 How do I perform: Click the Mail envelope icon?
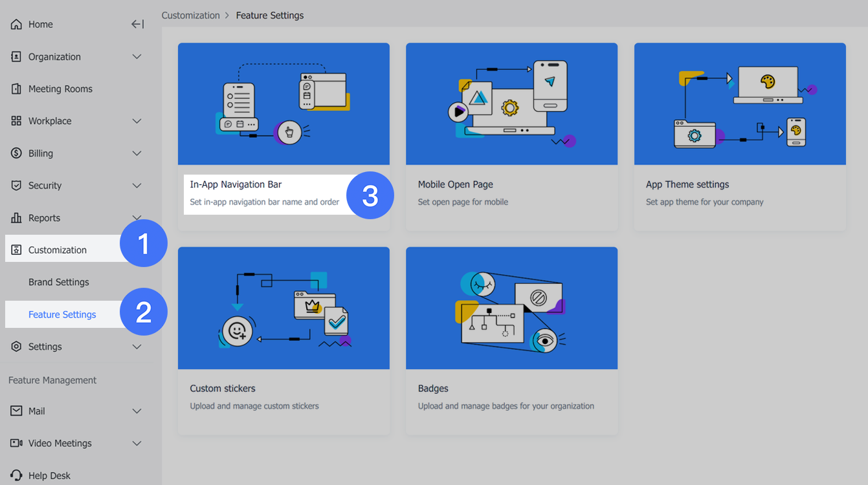point(15,411)
